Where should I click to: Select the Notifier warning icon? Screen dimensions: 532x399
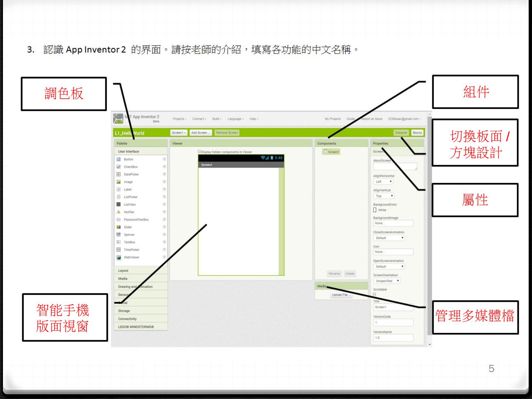click(119, 212)
